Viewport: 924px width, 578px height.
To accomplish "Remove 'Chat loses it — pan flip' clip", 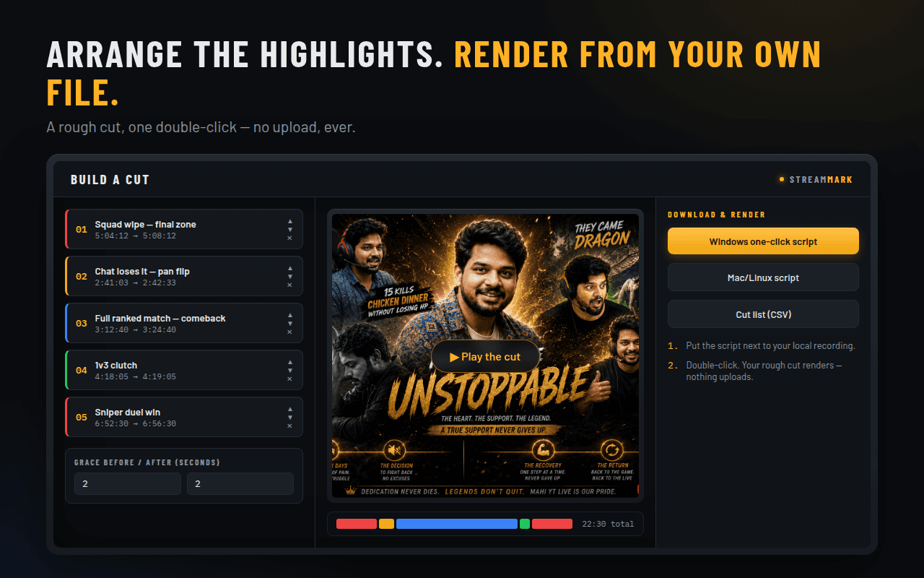I will [289, 285].
